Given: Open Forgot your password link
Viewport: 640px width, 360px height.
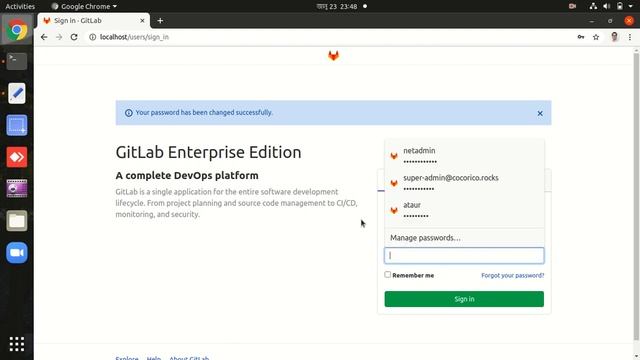Looking at the screenshot, I should point(512,276).
